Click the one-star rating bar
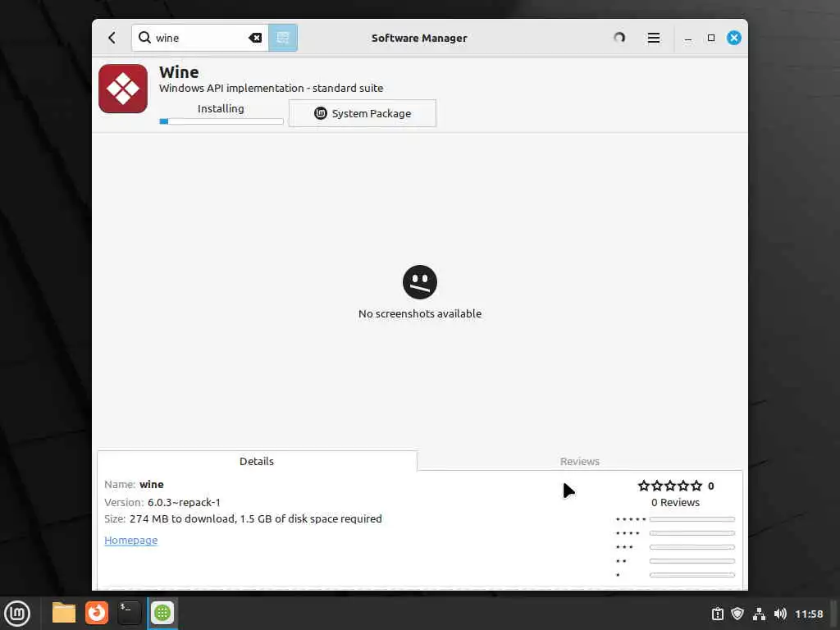The height and width of the screenshot is (630, 840). [692, 575]
